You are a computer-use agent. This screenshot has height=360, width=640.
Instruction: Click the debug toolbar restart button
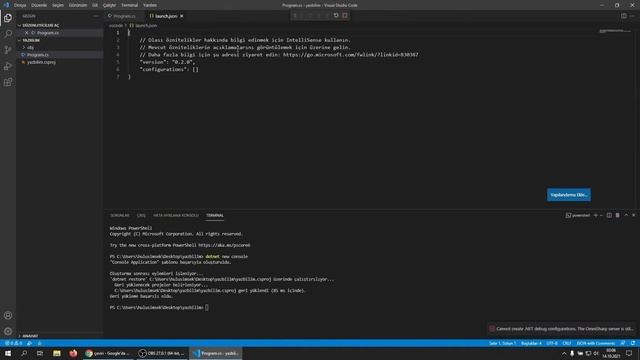(336, 16)
